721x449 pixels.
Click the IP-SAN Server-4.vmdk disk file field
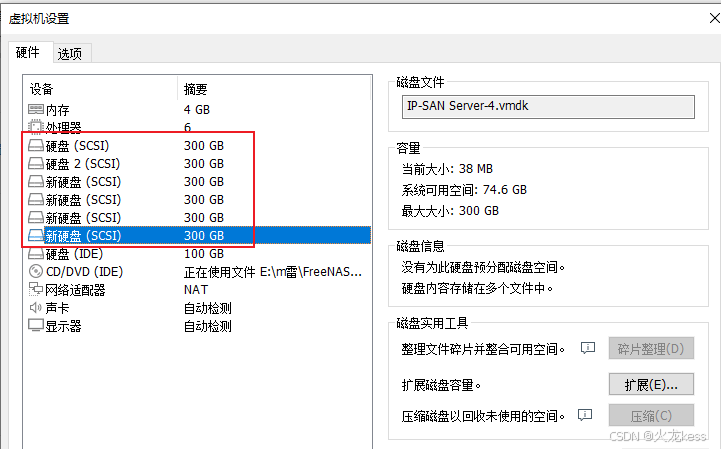click(548, 107)
